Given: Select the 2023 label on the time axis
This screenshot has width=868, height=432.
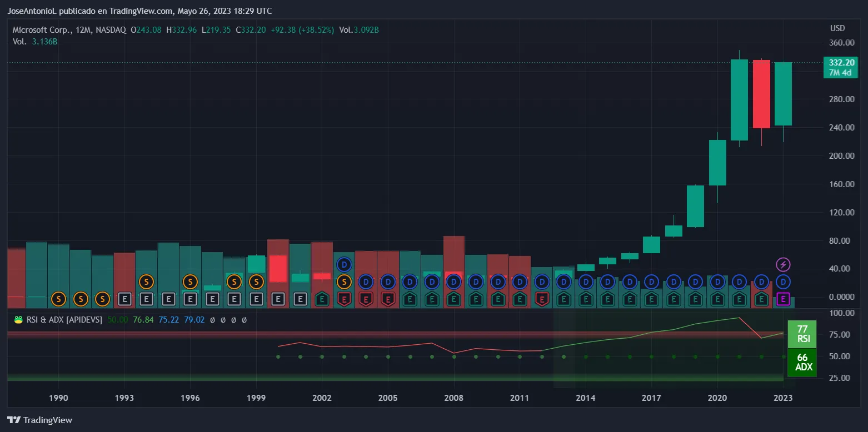Looking at the screenshot, I should [x=784, y=398].
